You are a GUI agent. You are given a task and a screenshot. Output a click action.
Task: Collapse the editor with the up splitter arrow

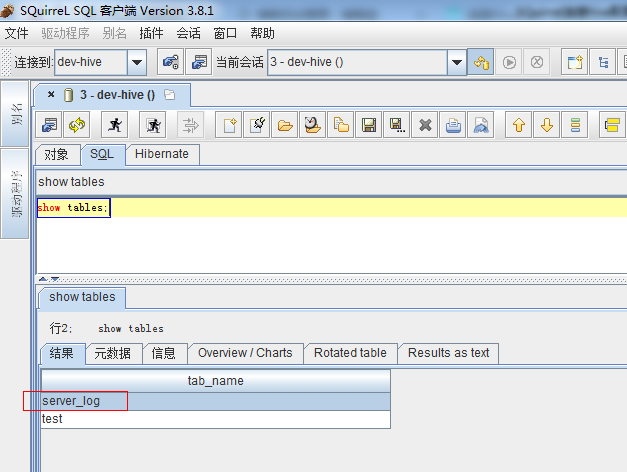point(43,279)
